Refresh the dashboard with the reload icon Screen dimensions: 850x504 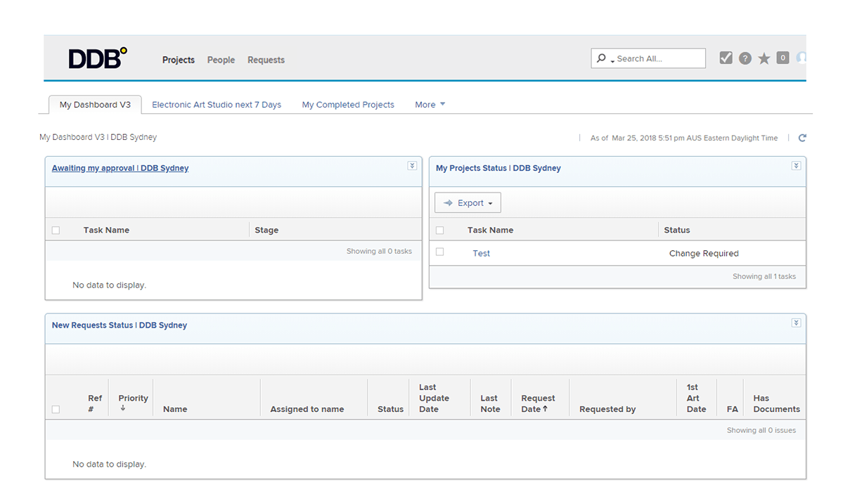802,138
